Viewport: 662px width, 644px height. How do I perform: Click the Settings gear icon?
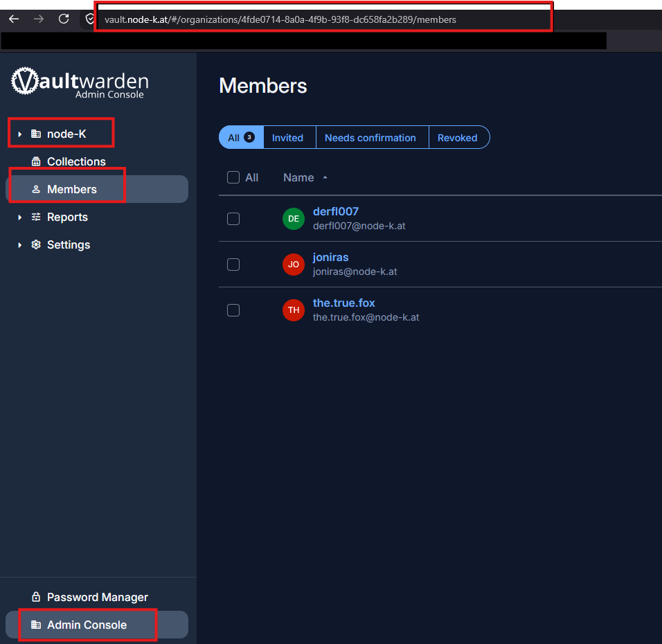[36, 244]
